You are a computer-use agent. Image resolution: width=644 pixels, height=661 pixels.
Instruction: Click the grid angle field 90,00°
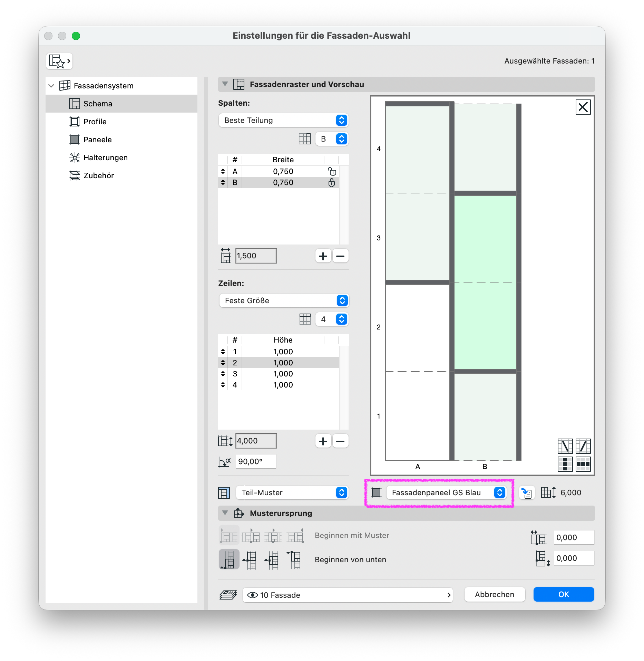[256, 461]
